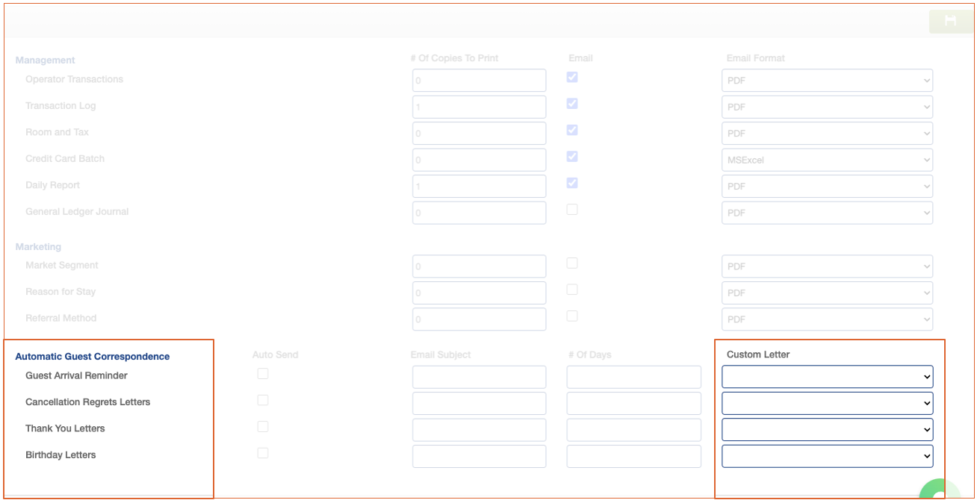The image size is (980, 503).
Task: Focus Email Subject field for Cancellation Regrets Letters
Action: (479, 404)
